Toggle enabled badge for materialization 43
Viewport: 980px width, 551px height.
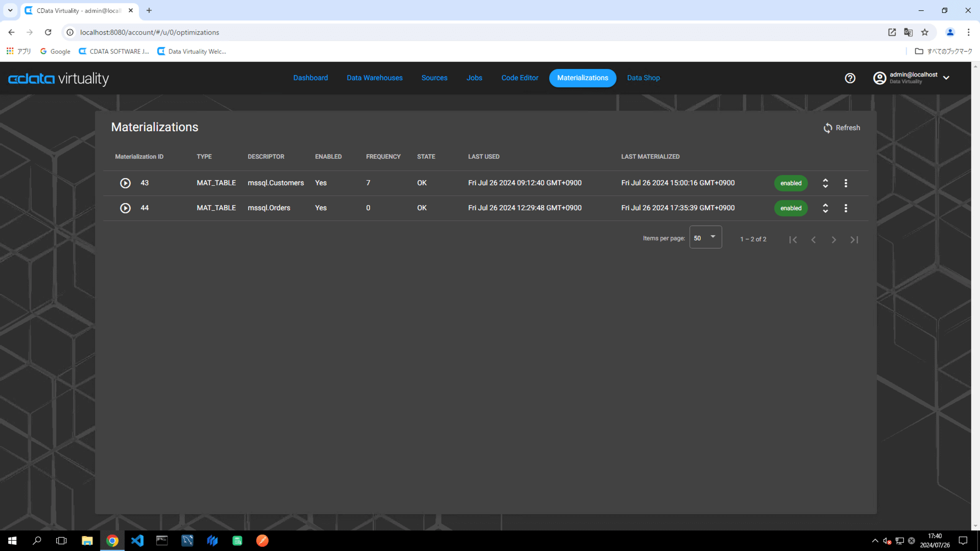[x=791, y=183]
